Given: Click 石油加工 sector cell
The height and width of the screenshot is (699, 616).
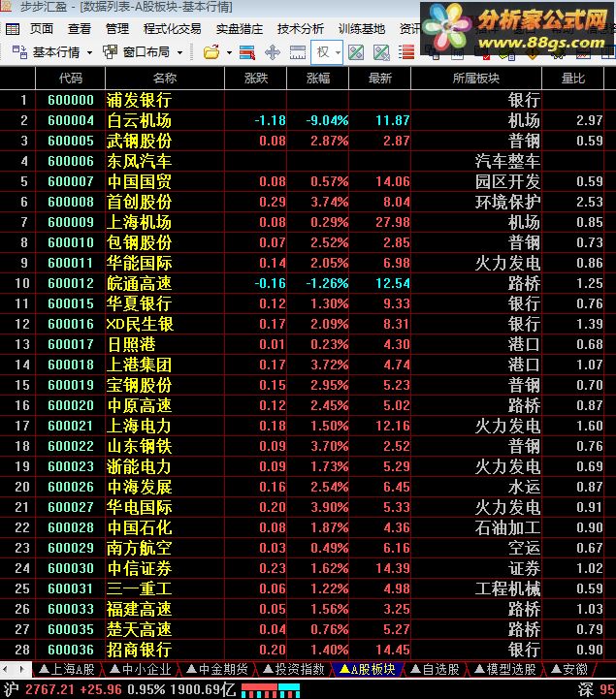Looking at the screenshot, I should click(x=507, y=527).
